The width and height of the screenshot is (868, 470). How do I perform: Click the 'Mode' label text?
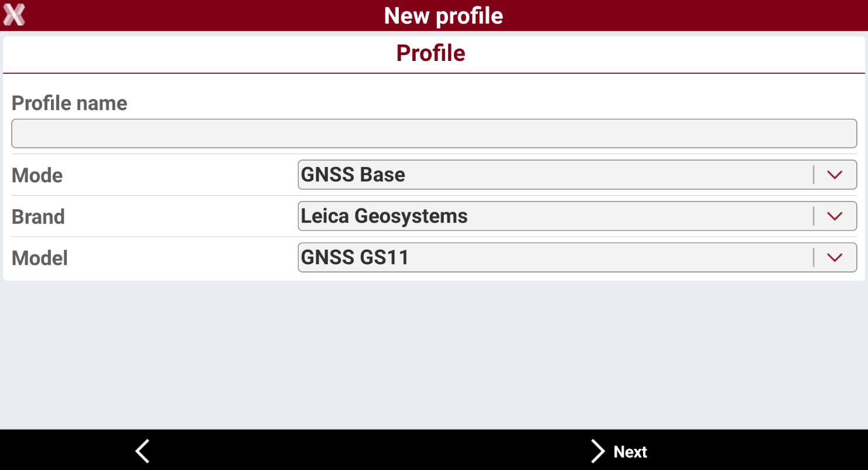coord(37,175)
